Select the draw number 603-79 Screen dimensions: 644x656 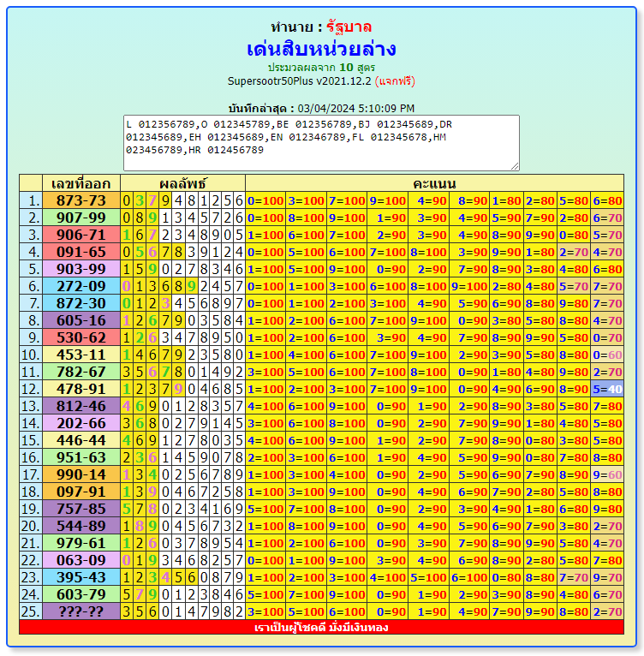tap(81, 595)
